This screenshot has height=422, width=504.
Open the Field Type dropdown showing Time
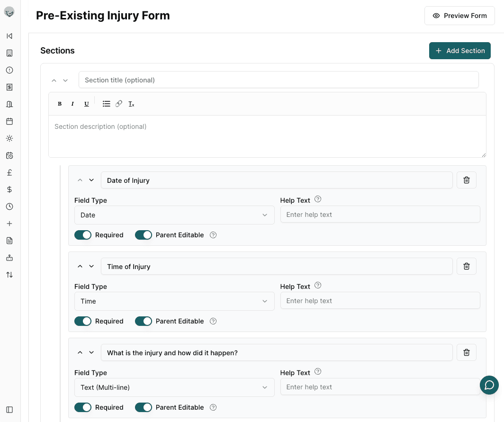tap(174, 301)
